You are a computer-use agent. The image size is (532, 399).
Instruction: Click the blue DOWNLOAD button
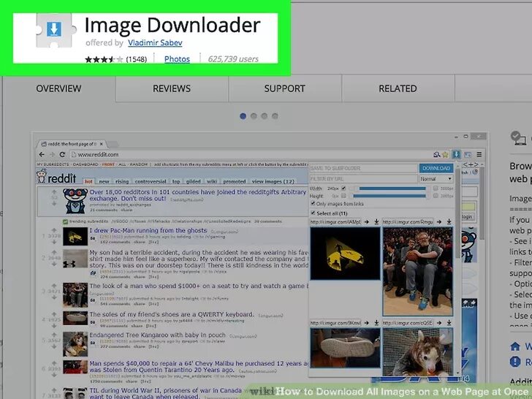(436, 168)
